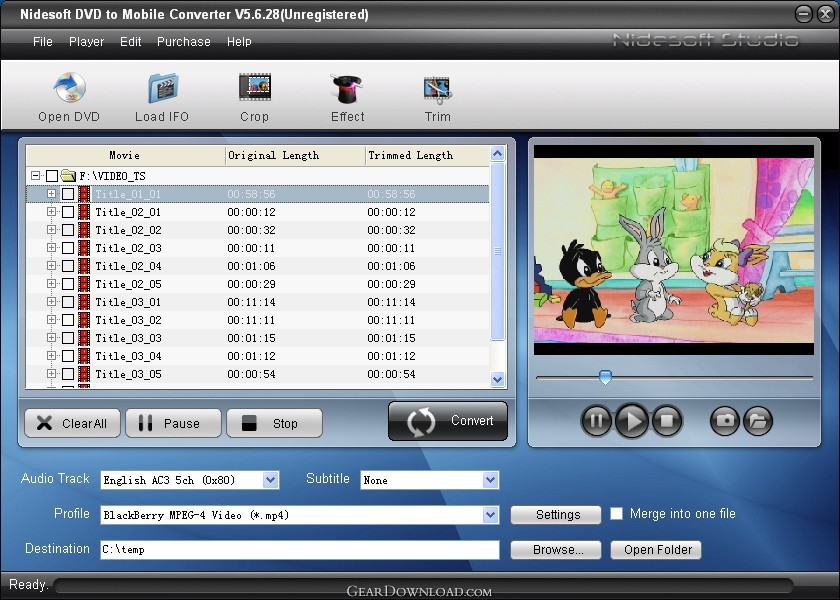Check the Title_03_05 checkbox
840x600 pixels.
pos(68,374)
